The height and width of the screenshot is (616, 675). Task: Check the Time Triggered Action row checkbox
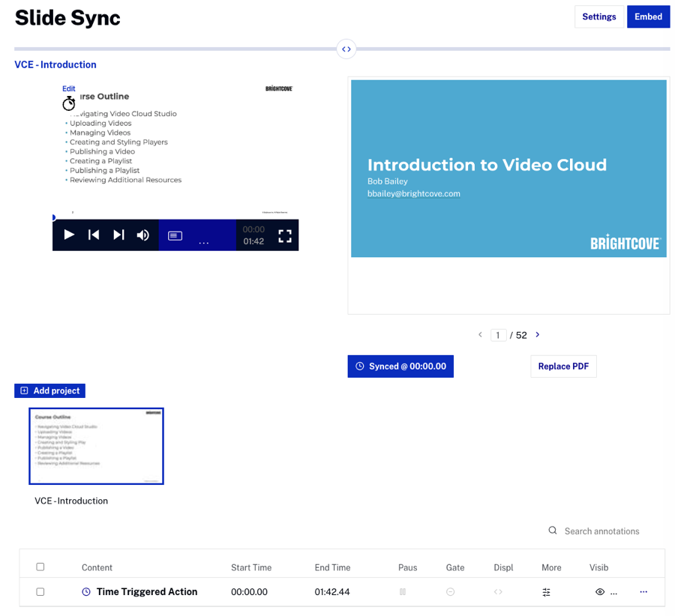(40, 592)
